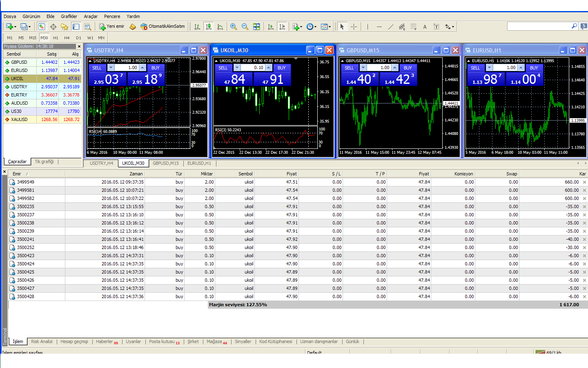588x368 pixels.
Task: Enable candlestick chart display mode
Action: coord(209,27)
